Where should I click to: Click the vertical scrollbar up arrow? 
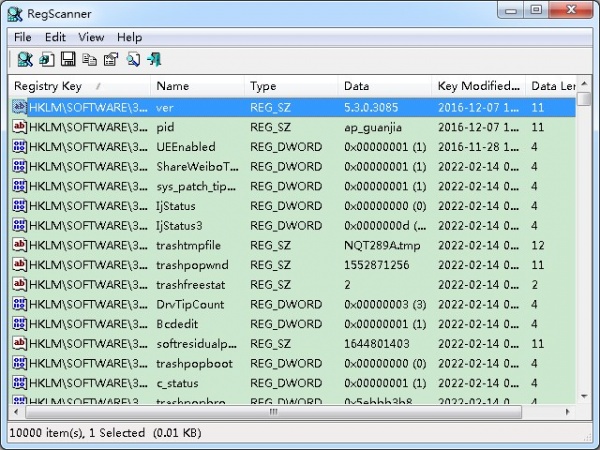pos(584,84)
